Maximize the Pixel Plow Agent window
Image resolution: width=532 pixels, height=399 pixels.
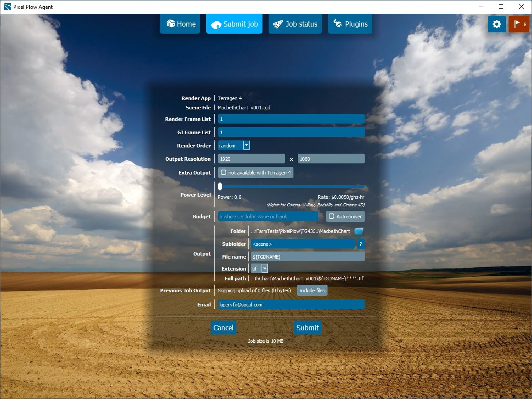[501, 7]
